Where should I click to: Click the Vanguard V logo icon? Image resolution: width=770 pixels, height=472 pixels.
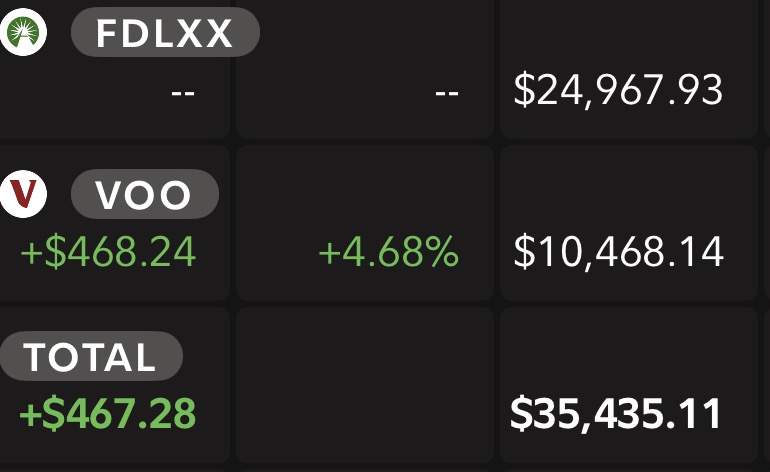pyautogui.click(x=23, y=194)
